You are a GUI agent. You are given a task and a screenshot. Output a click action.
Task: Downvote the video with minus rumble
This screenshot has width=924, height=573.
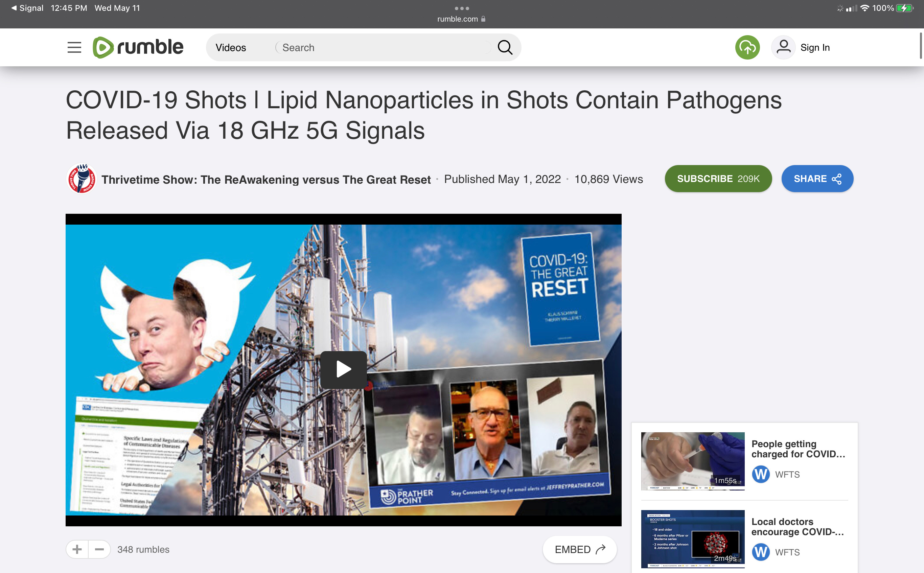click(x=100, y=549)
